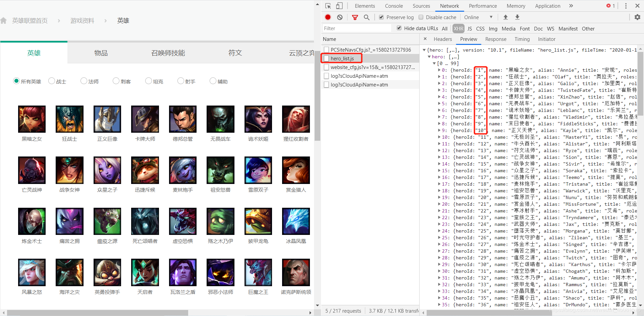Select the 雪原双子 hero portrait

[258, 170]
